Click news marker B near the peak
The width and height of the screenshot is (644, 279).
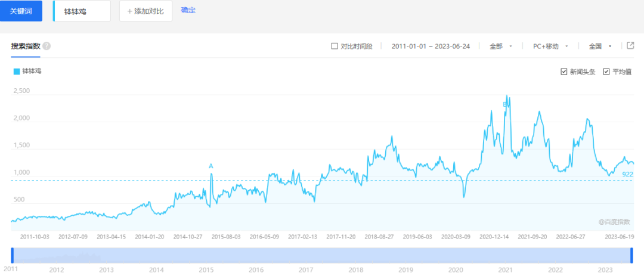(505, 105)
